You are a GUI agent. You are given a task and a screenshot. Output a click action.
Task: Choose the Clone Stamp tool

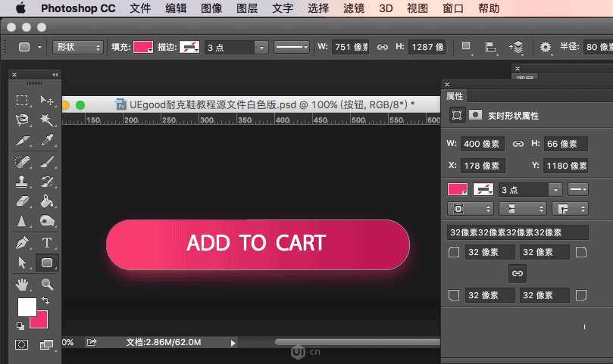tap(23, 182)
